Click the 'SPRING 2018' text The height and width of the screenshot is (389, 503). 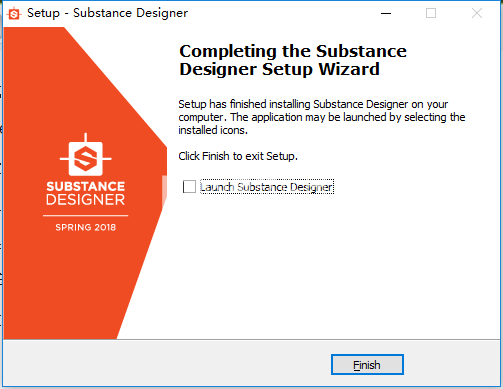pos(86,227)
